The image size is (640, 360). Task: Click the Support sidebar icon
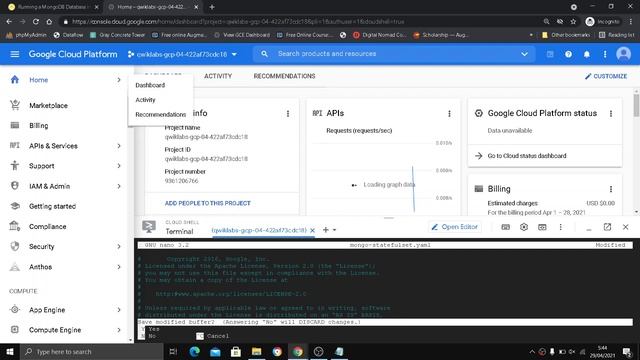pos(15,165)
